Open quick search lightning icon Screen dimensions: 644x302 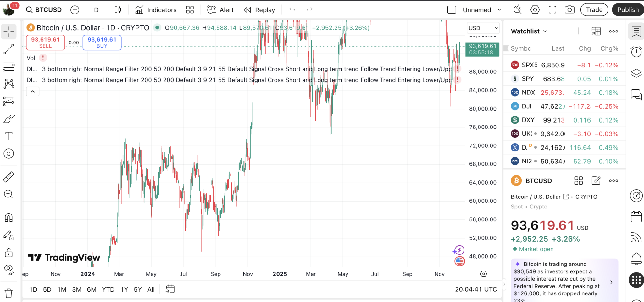[x=518, y=10]
